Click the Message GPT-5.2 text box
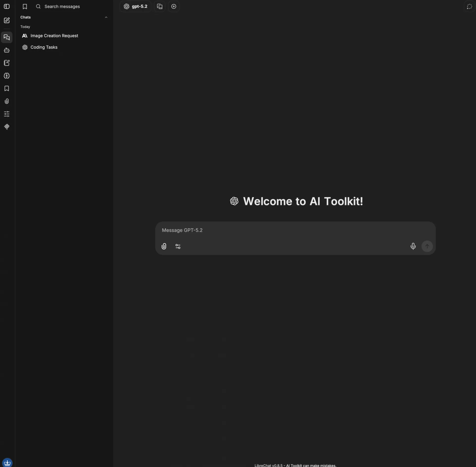Screen dimensions: 476x467 click(x=295, y=230)
